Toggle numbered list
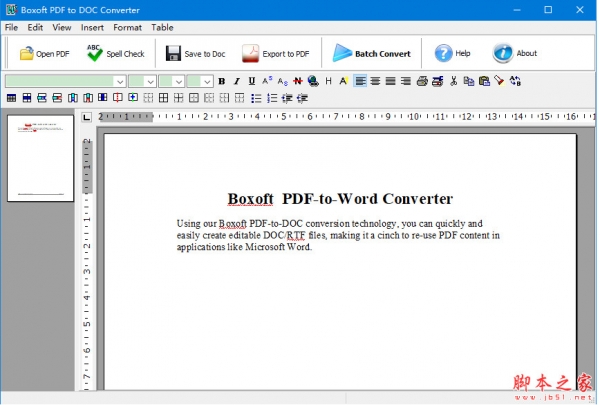600x405 pixels. (272, 98)
